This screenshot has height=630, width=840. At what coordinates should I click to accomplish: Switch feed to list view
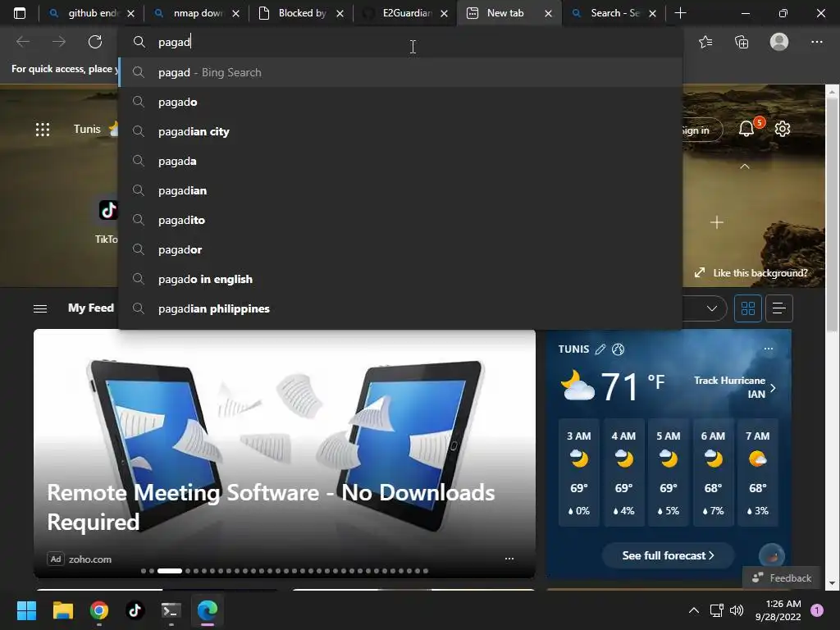pos(779,308)
